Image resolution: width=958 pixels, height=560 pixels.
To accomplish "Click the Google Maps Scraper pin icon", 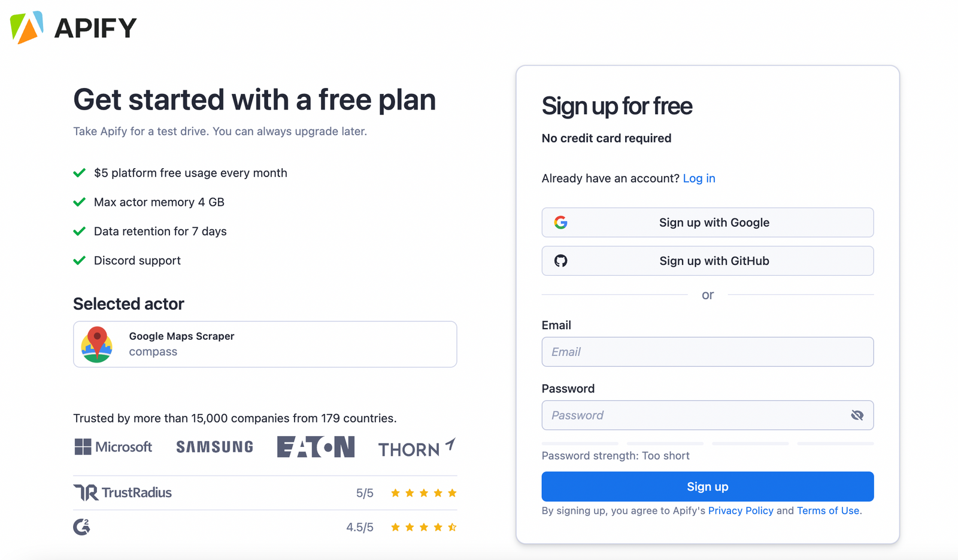I will pyautogui.click(x=97, y=344).
